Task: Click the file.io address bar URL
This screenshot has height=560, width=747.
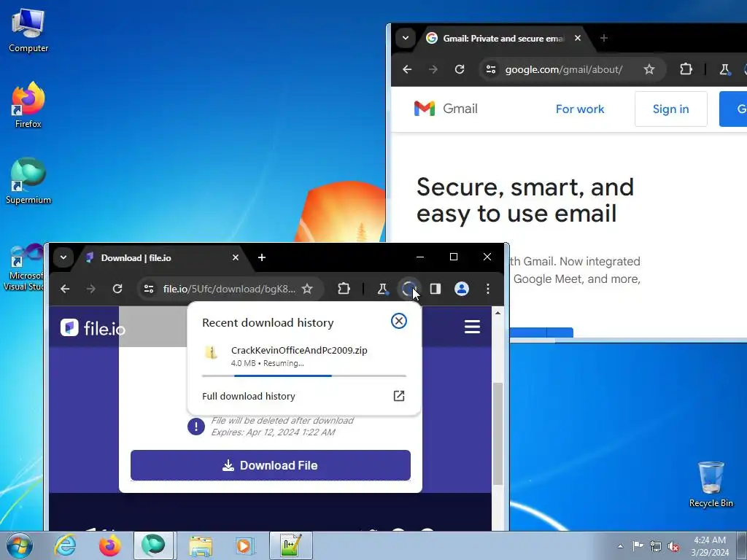Action: click(229, 289)
